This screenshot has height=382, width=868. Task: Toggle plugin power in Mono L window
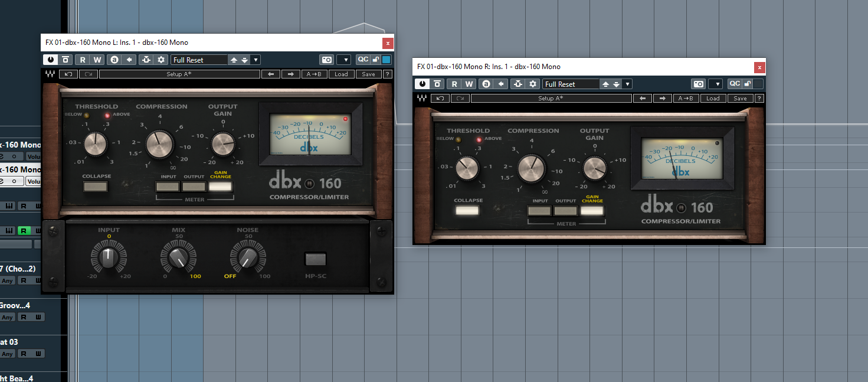pyautogui.click(x=51, y=60)
